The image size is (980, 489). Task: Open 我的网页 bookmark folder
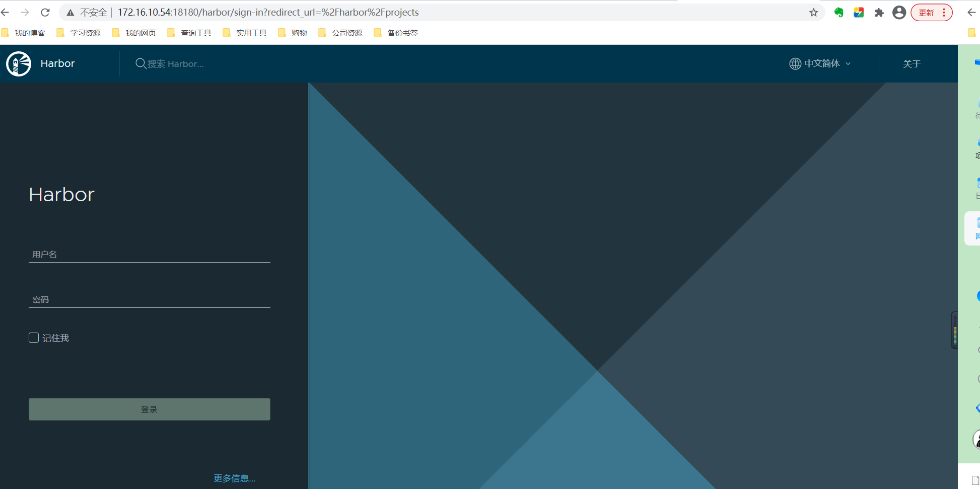tap(134, 33)
